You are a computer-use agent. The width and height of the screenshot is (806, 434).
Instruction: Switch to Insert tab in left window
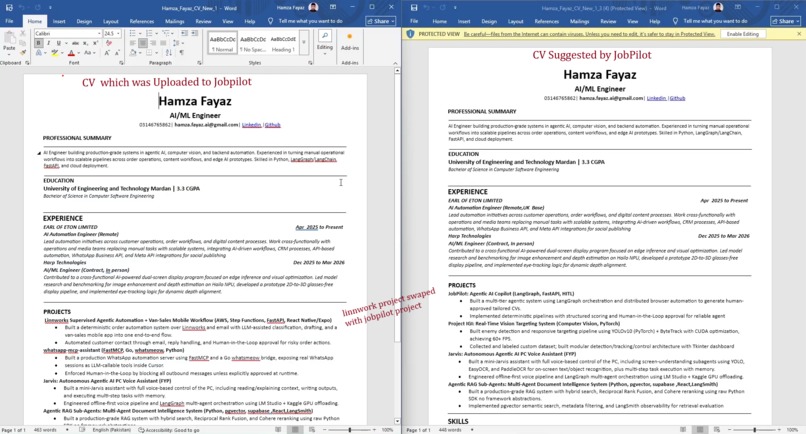[59, 21]
